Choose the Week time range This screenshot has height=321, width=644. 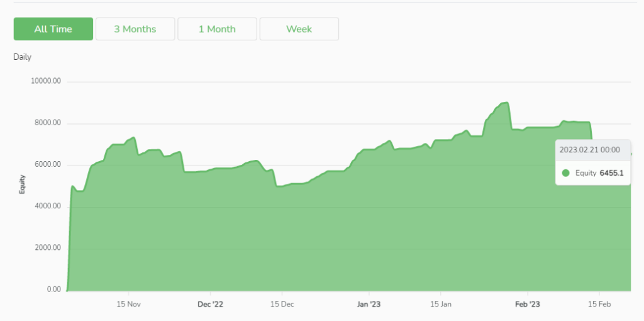299,29
